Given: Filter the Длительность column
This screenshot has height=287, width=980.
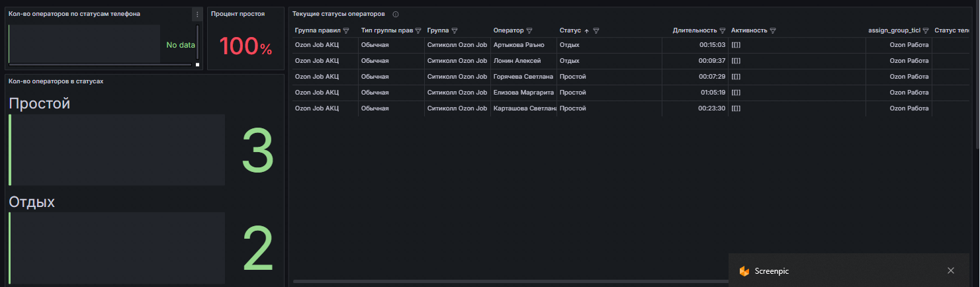Looking at the screenshot, I should pyautogui.click(x=722, y=30).
